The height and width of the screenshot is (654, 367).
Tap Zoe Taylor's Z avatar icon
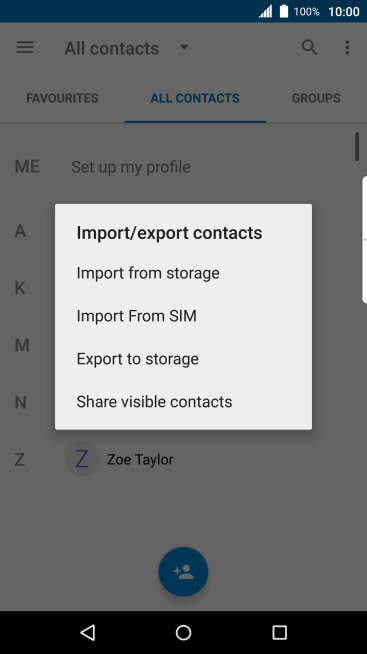82,459
